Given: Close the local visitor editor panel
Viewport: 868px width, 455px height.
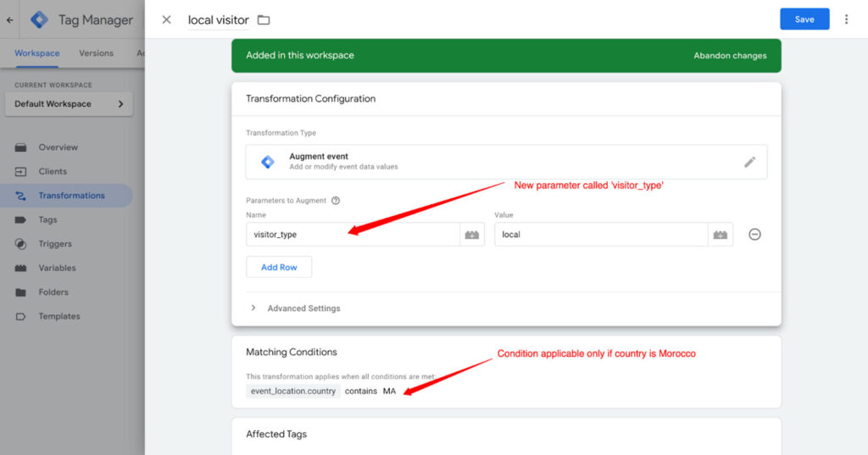Looking at the screenshot, I should pyautogui.click(x=166, y=19).
